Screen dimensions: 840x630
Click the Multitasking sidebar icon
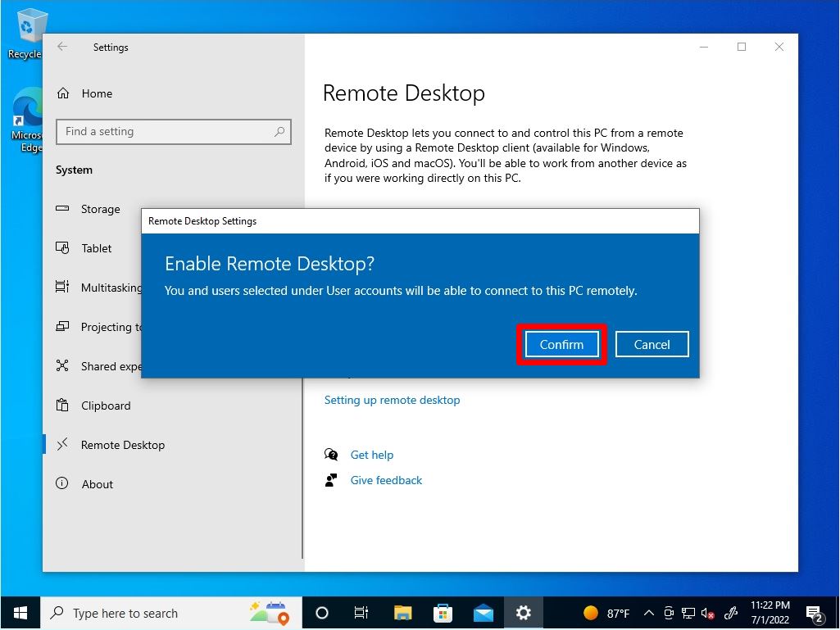pos(64,288)
